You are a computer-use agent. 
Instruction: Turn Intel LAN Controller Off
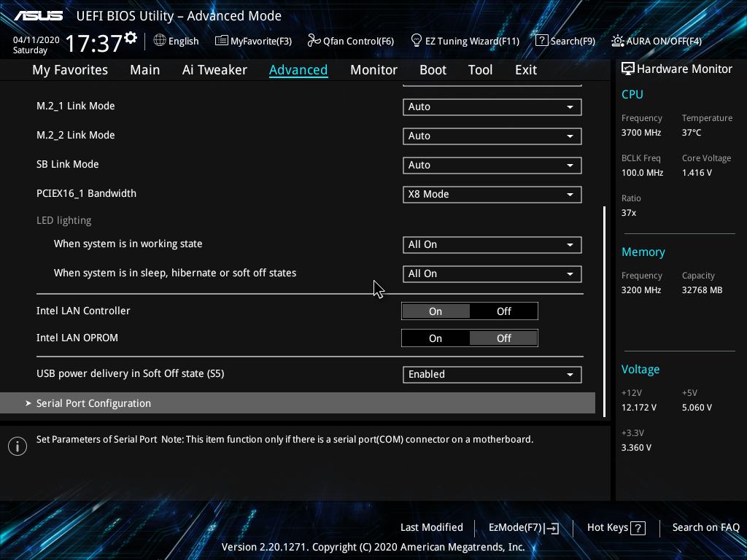pos(503,311)
